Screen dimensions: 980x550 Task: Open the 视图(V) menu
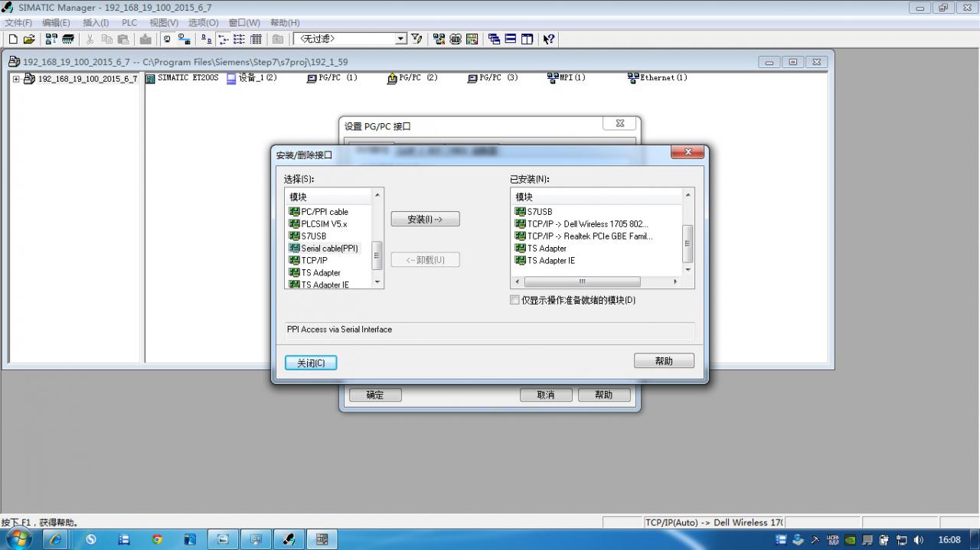pyautogui.click(x=164, y=23)
